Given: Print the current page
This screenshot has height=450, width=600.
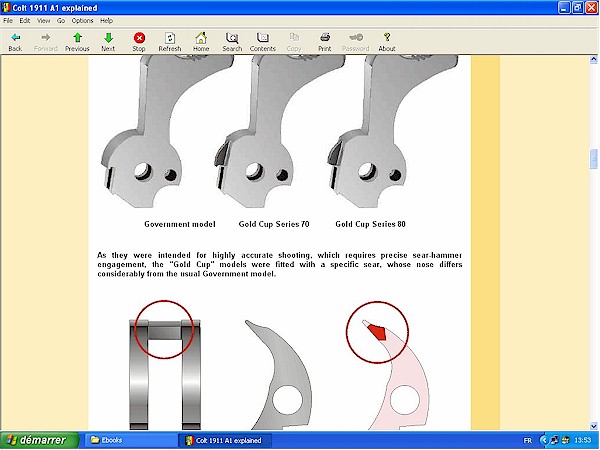Looking at the screenshot, I should (324, 42).
